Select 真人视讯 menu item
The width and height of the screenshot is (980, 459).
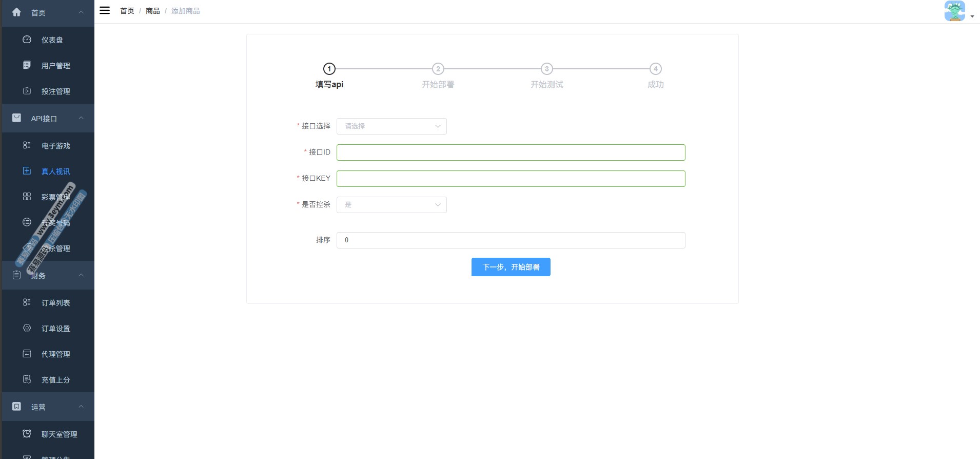coord(55,171)
